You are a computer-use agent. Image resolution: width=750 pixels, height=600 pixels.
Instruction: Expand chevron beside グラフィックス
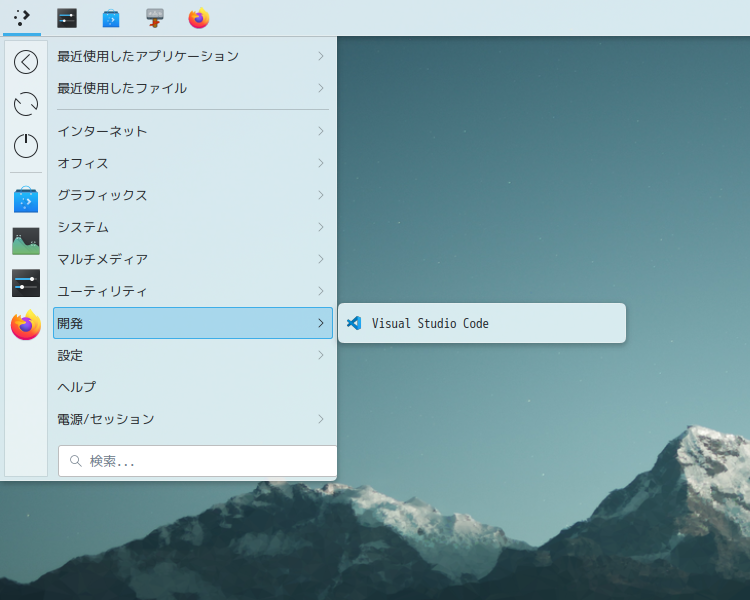[x=321, y=195]
